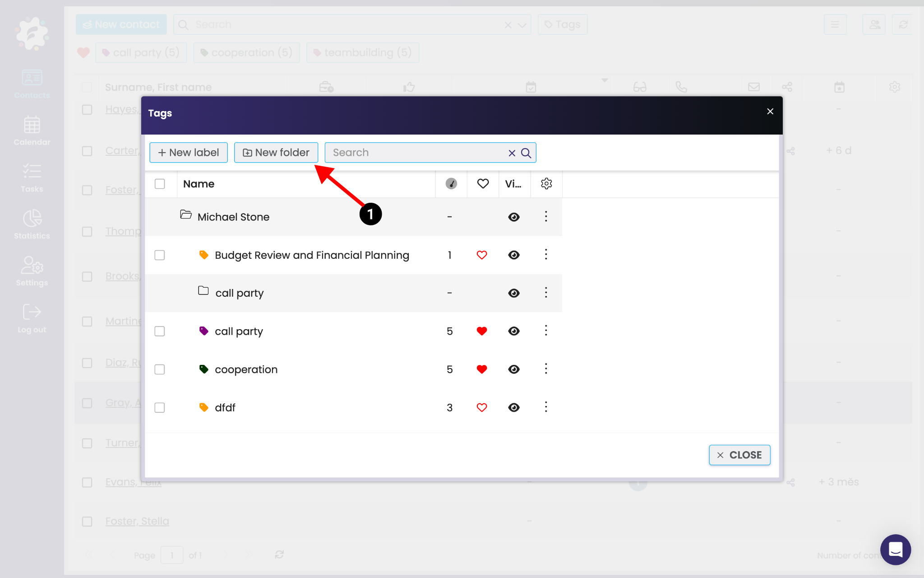Viewport: 924px width, 578px height.
Task: Open the column settings gear in Tags table
Action: [x=546, y=184]
